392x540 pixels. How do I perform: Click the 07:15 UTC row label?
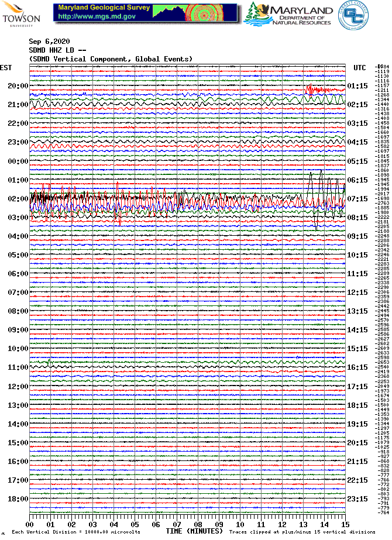coord(357,199)
